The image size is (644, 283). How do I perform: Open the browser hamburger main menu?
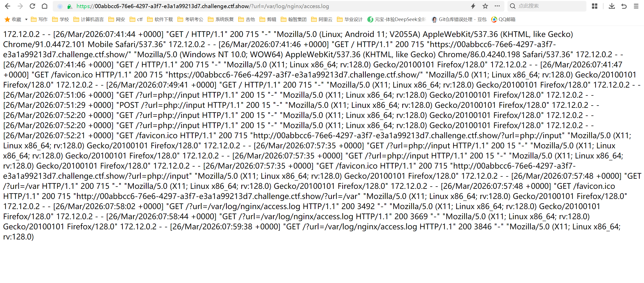tap(636, 6)
